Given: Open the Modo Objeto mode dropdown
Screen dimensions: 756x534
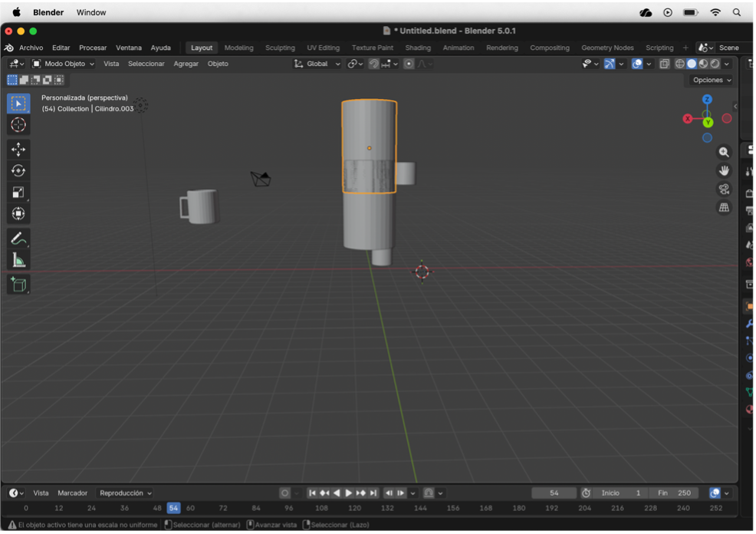Looking at the screenshot, I should click(64, 64).
